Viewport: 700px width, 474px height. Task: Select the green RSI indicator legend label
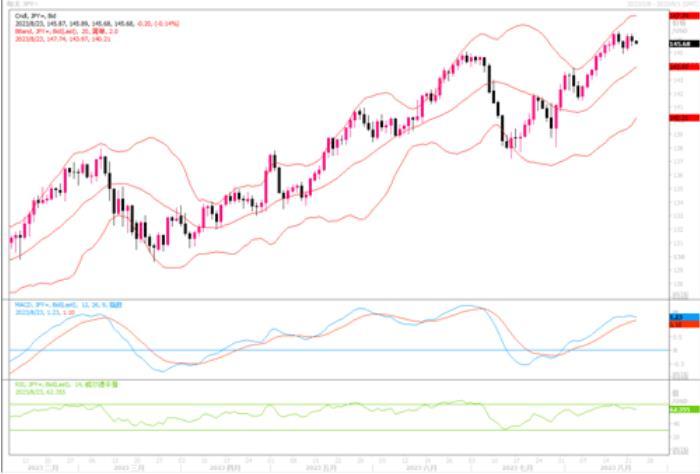tap(60, 384)
